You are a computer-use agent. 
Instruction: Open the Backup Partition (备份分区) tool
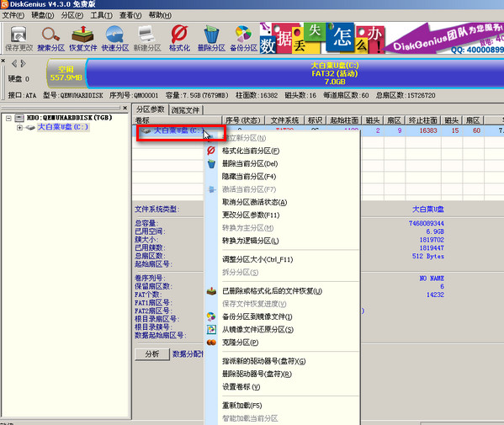[x=244, y=39]
